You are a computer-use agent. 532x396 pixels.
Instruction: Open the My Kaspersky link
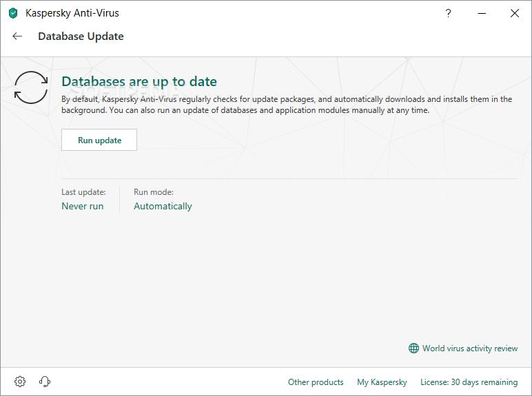click(382, 382)
